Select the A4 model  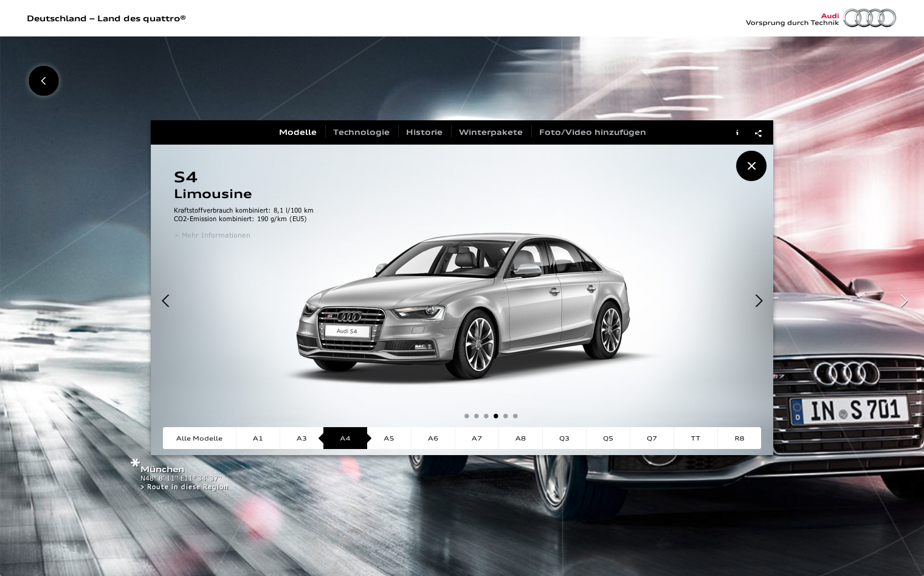345,438
